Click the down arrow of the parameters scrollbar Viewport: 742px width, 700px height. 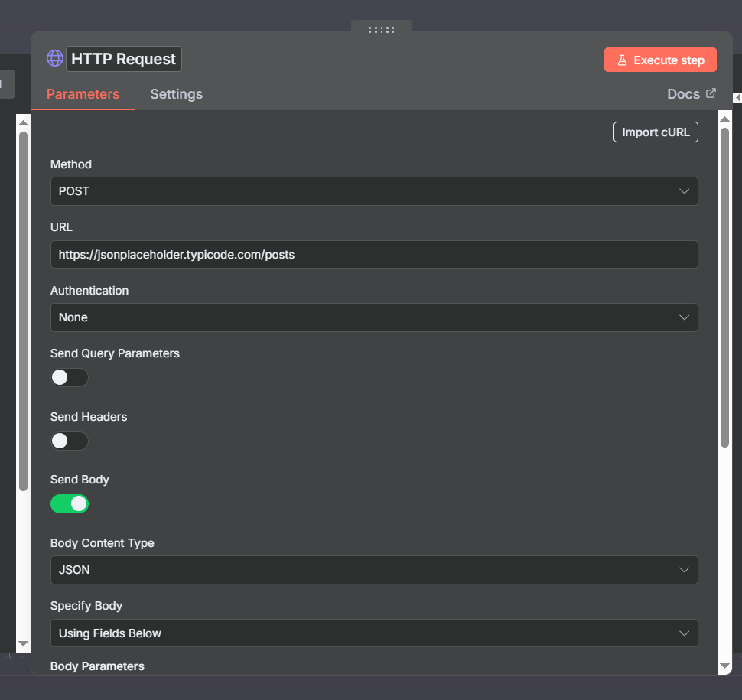point(724,666)
